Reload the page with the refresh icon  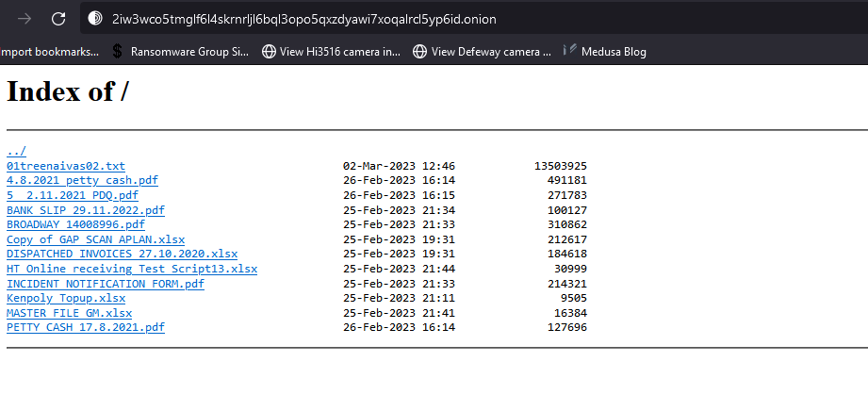(58, 19)
